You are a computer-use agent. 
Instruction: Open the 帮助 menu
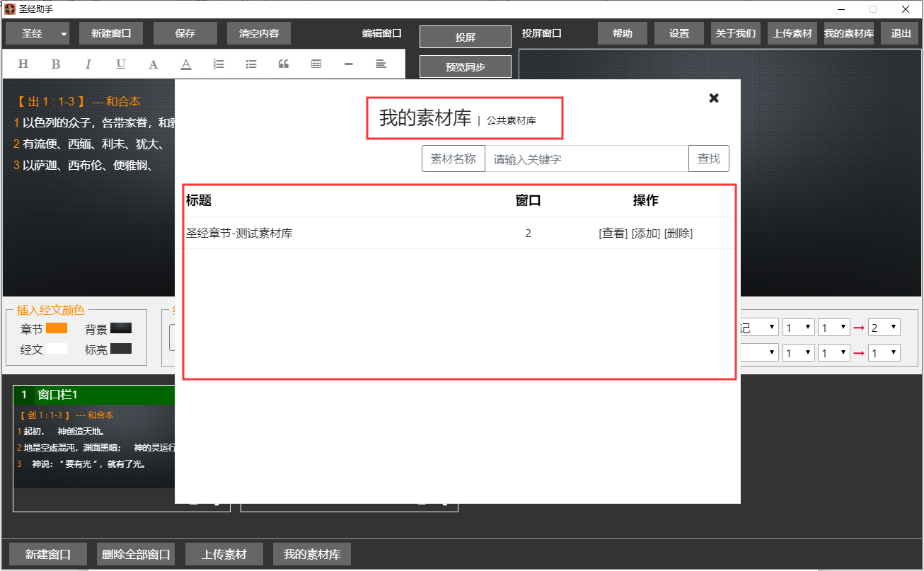[623, 33]
